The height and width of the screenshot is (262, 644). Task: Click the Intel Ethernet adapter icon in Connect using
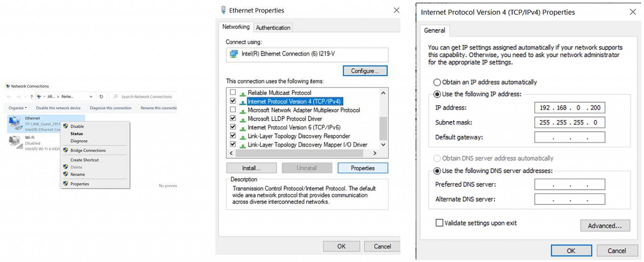point(234,54)
